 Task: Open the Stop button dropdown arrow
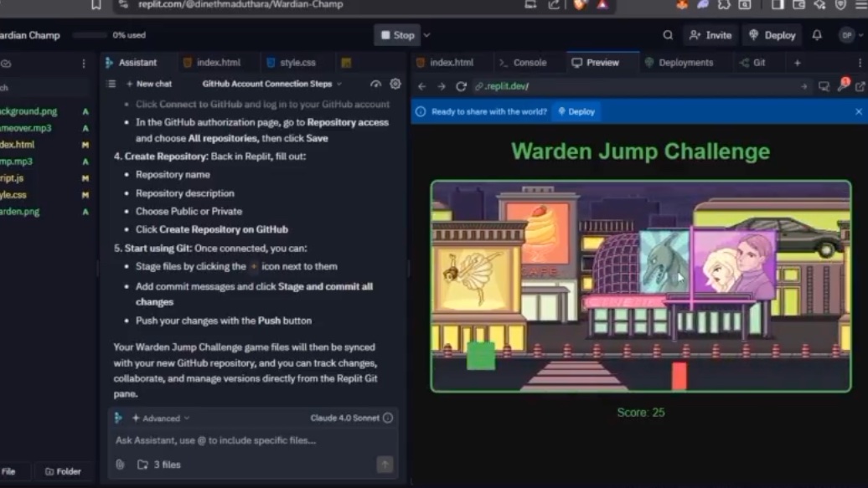click(x=426, y=35)
